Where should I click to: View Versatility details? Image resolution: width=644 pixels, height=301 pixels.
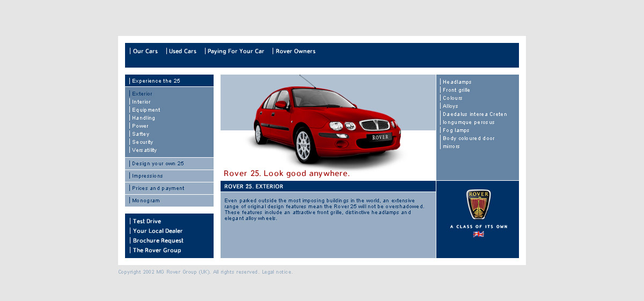[144, 150]
